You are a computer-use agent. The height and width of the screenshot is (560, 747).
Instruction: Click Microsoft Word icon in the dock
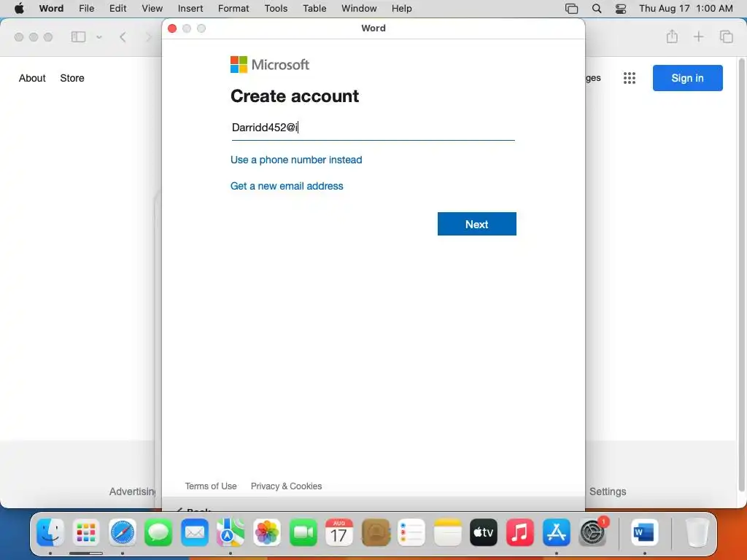click(645, 532)
